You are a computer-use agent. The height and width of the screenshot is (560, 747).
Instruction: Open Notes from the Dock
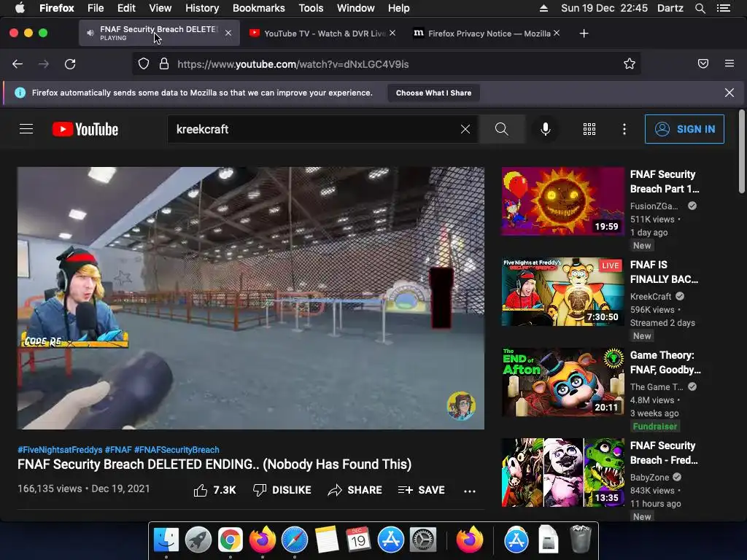coord(327,540)
